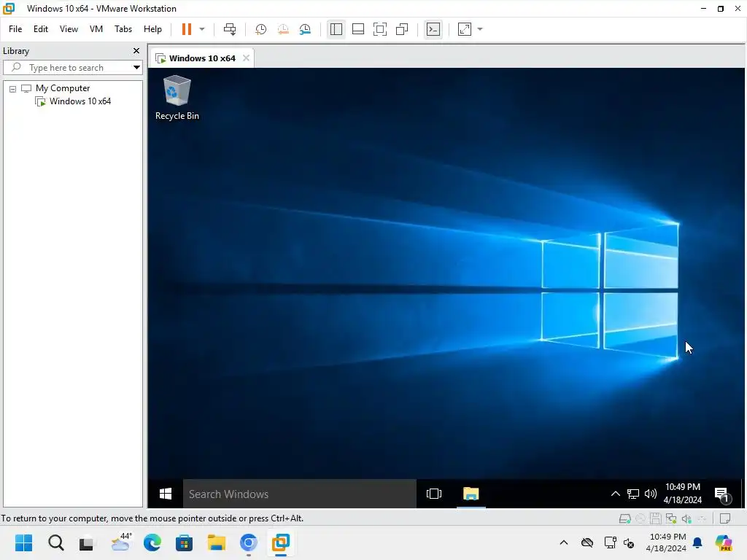Send Ctrl+Alt+Del to the virtual machine
The height and width of the screenshot is (560, 747).
(x=230, y=29)
